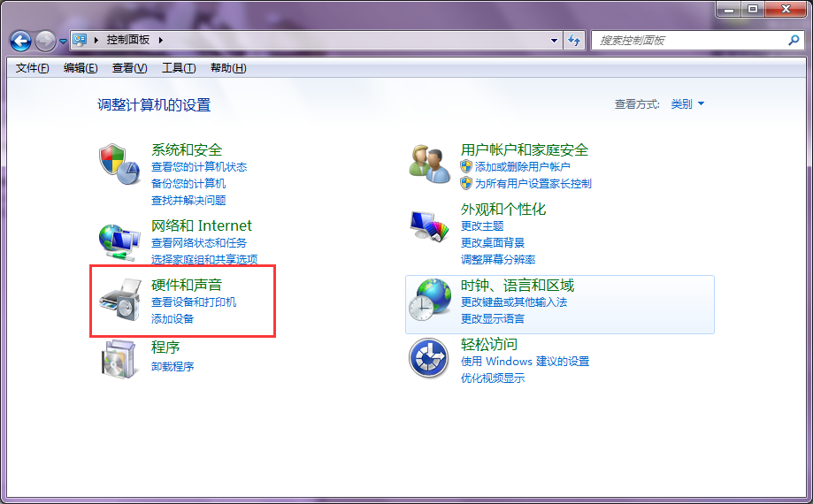813x504 pixels.
Task: Open 添加或删除用户帐户 link
Action: pos(523,167)
